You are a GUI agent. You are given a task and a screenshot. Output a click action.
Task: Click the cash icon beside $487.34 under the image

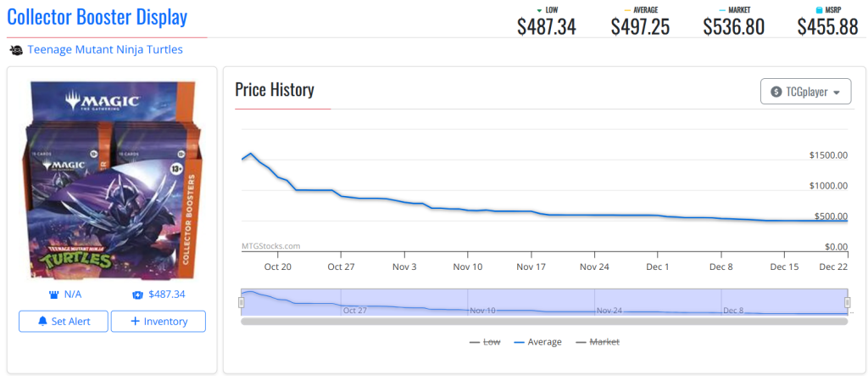pos(137,295)
